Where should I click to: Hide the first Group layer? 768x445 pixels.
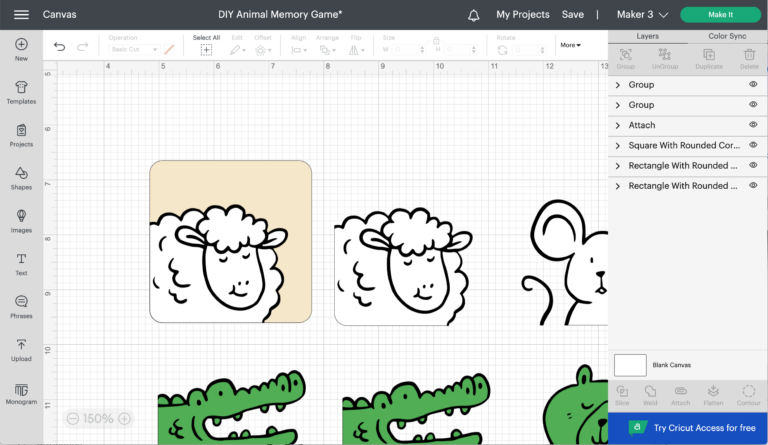pyautogui.click(x=753, y=85)
